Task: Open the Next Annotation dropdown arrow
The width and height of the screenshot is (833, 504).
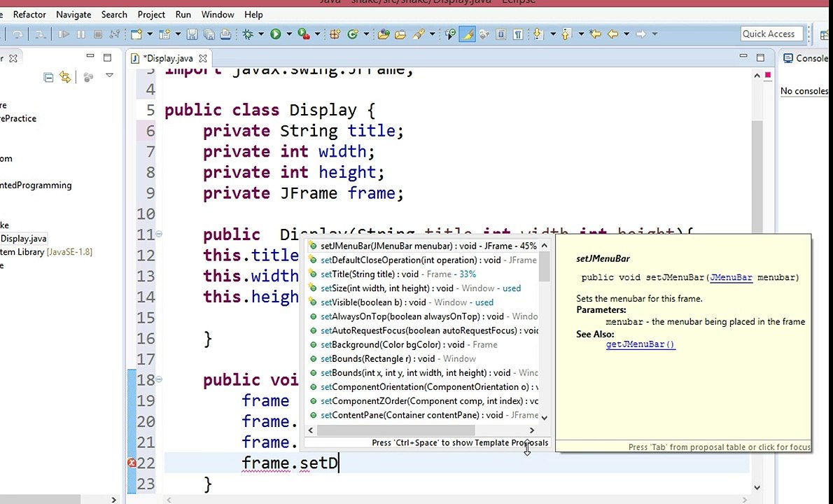Action: pos(552,34)
